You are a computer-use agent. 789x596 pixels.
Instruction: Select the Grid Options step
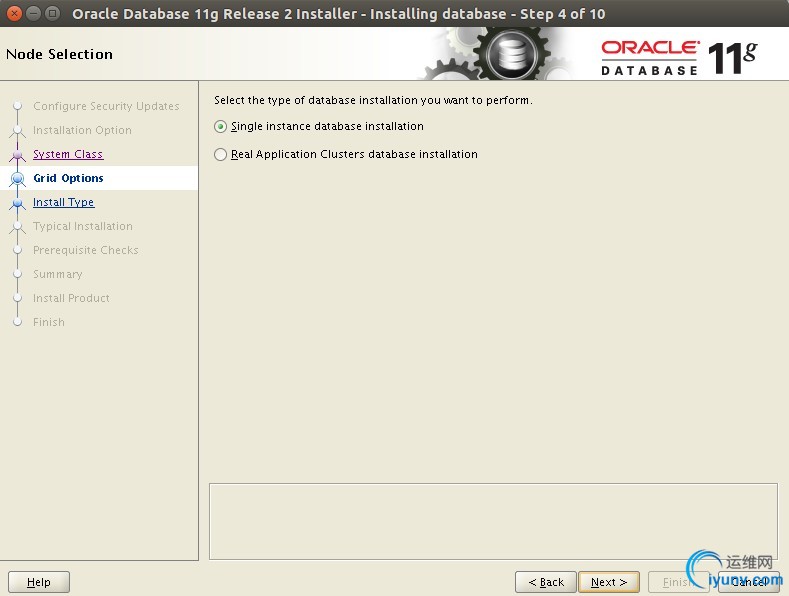pos(68,178)
